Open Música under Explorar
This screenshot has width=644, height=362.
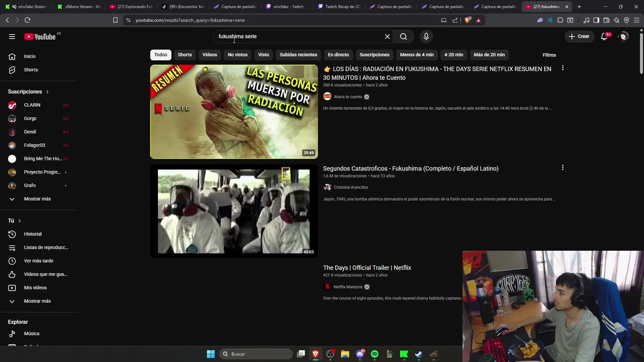[38, 333]
